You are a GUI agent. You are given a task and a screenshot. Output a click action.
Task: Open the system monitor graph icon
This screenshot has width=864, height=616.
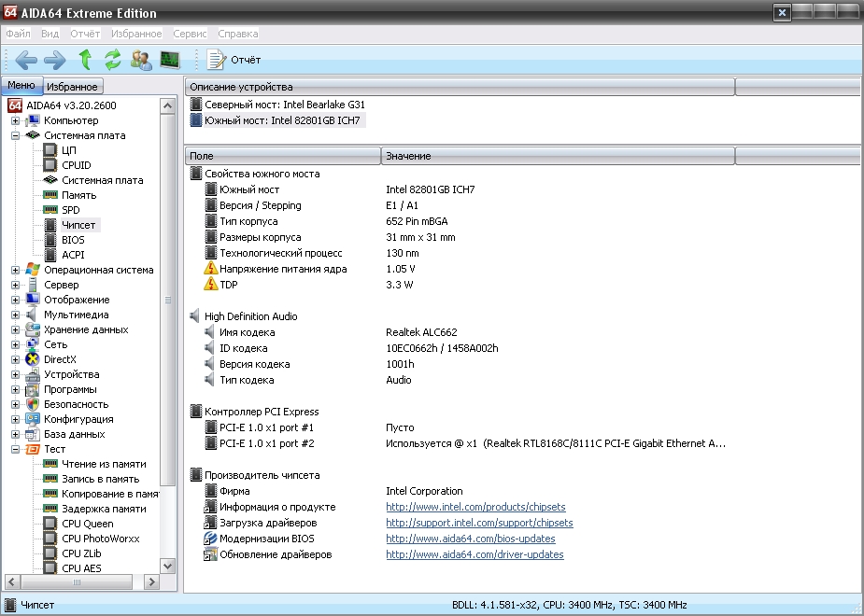(170, 60)
